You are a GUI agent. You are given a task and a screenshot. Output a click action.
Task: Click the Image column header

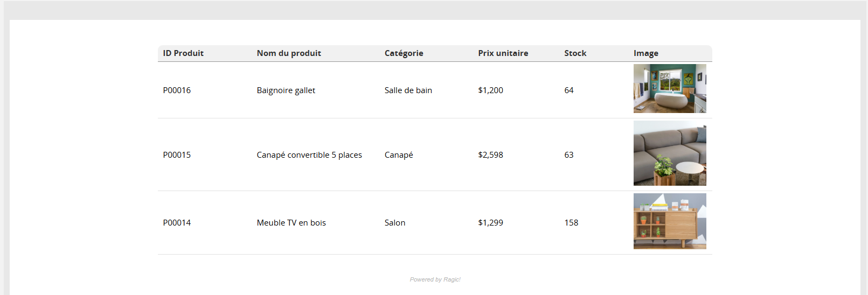[646, 53]
